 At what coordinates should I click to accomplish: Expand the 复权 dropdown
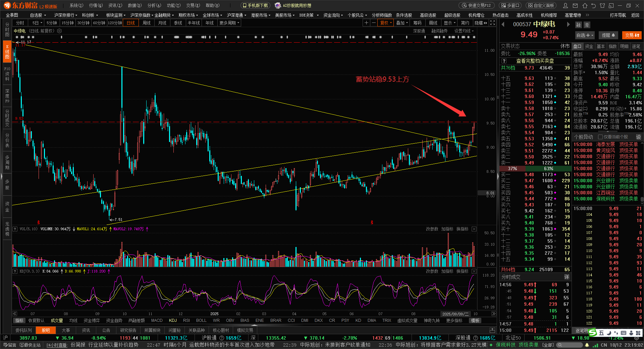click(386, 23)
